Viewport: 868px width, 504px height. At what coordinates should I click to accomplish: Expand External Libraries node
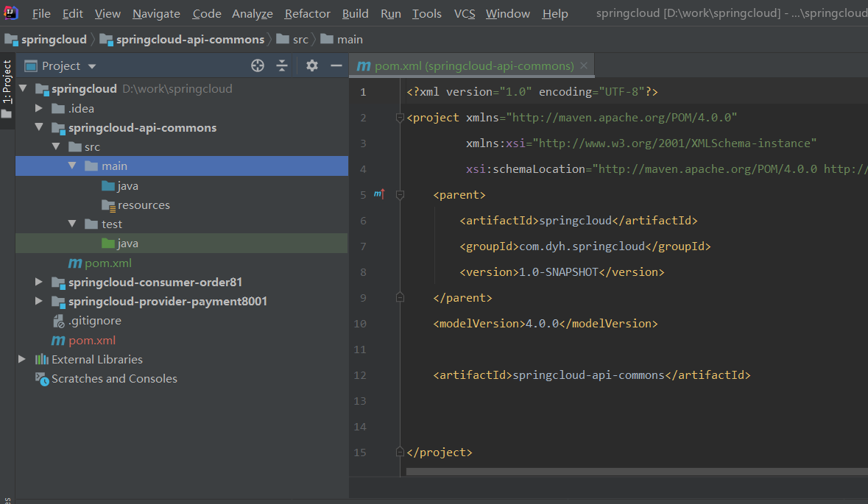[22, 360]
